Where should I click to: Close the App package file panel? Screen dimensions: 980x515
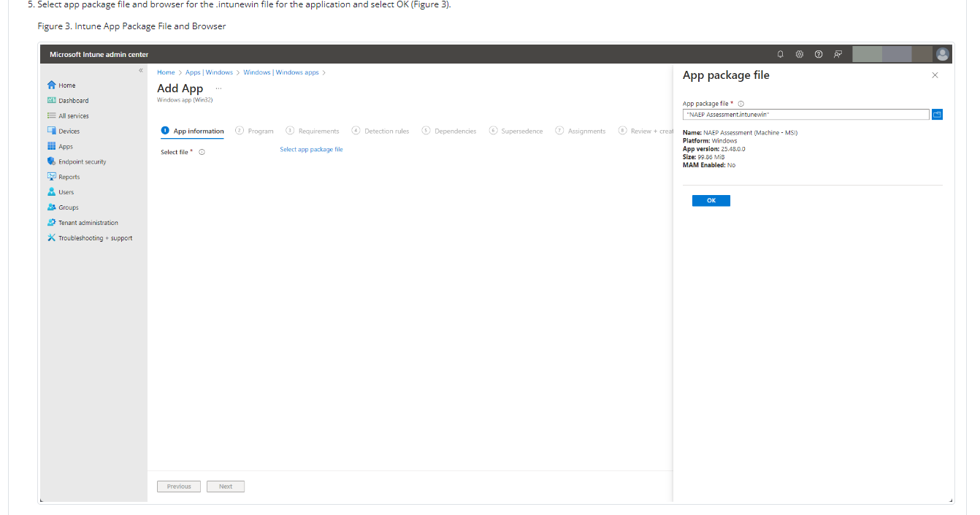click(x=935, y=75)
